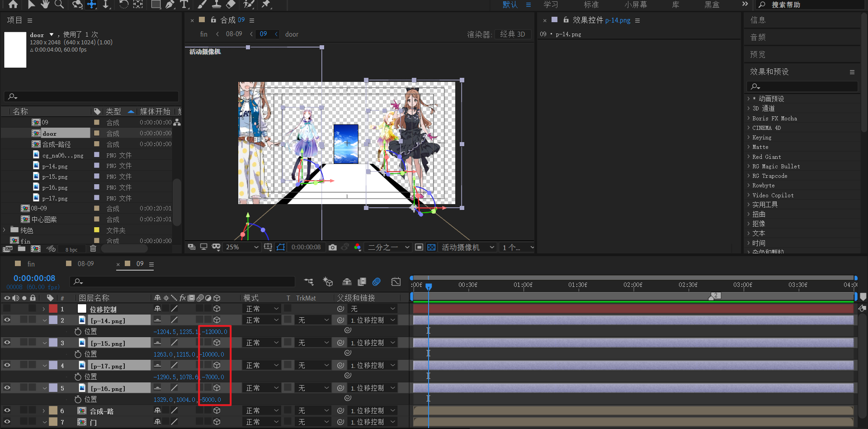Select the Rotation tool
Screen dimensions: 868x429
tap(123, 5)
